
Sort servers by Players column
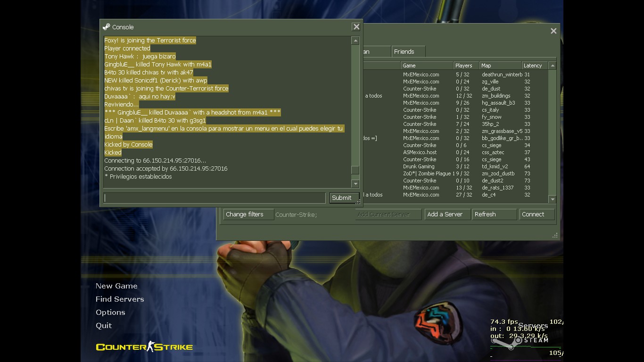pyautogui.click(x=466, y=66)
